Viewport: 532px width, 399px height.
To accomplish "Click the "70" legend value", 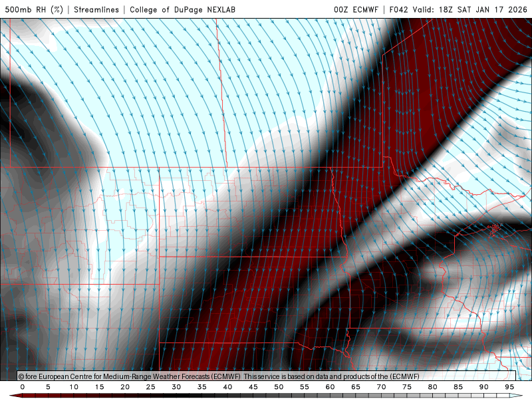I will click(x=381, y=387).
